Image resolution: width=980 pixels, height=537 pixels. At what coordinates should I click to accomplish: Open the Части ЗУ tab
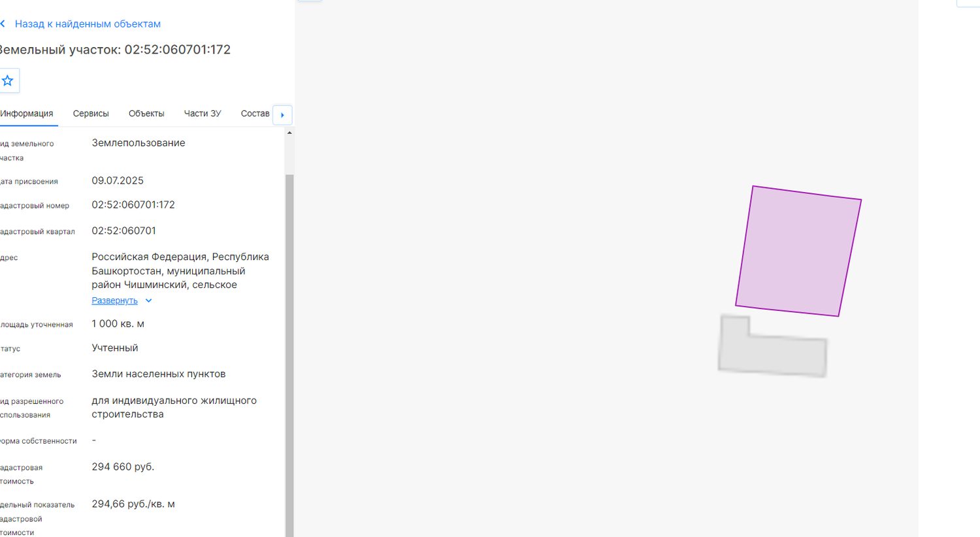(203, 114)
